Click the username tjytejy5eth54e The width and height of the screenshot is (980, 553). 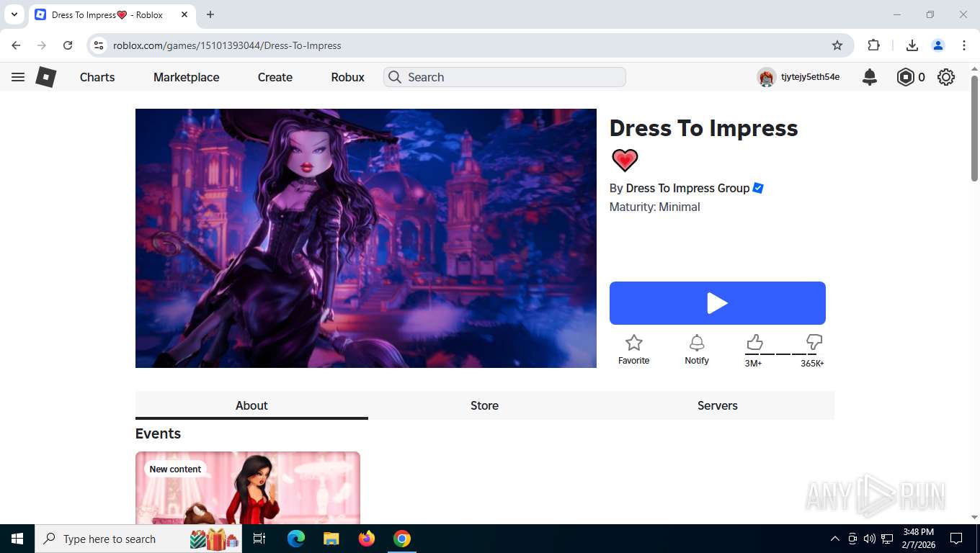pyautogui.click(x=810, y=77)
